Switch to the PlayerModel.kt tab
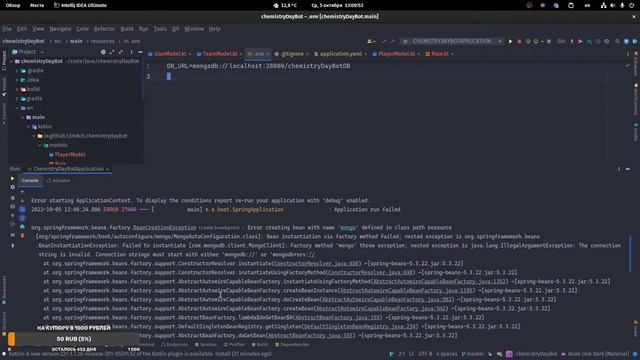This screenshot has height=360, width=640. click(x=396, y=54)
